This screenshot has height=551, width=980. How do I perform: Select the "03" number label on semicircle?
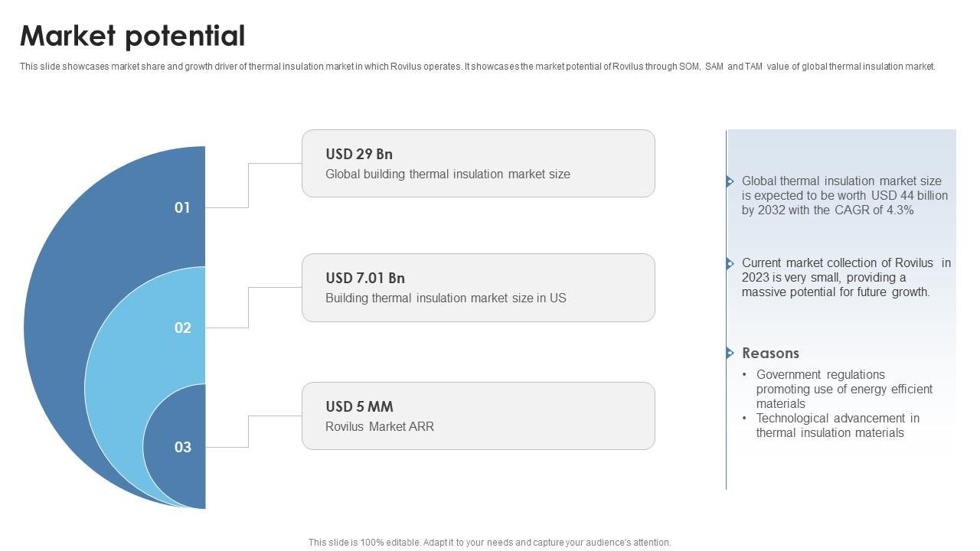pyautogui.click(x=182, y=448)
